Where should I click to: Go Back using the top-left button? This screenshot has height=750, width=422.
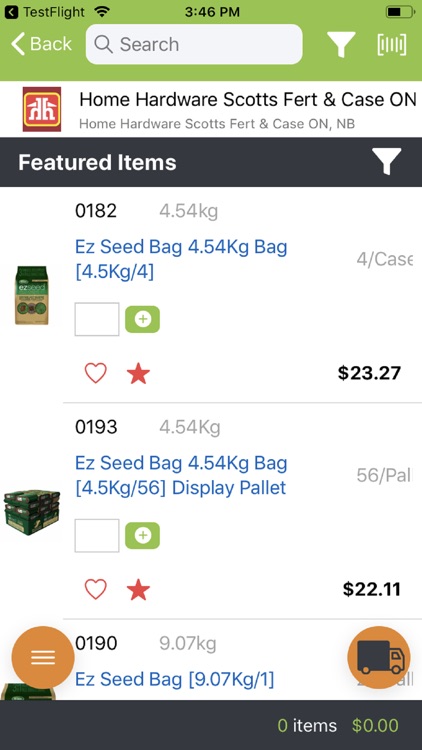(x=41, y=44)
